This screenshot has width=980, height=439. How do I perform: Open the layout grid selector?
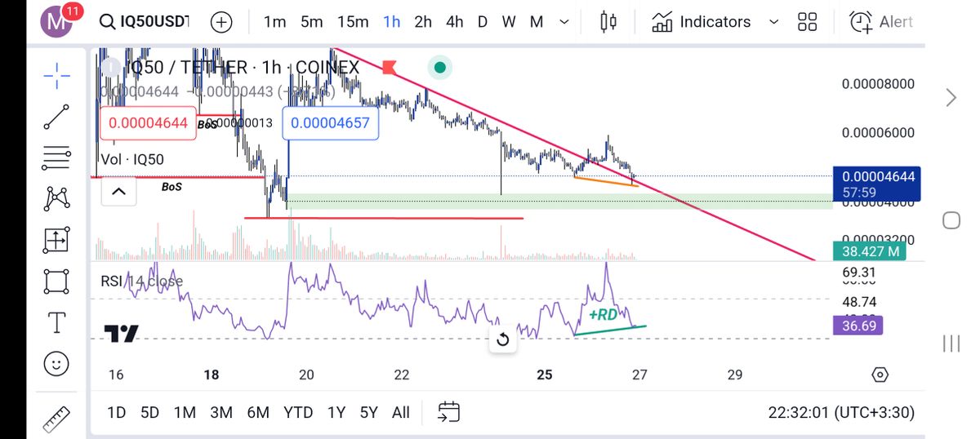[x=807, y=22]
